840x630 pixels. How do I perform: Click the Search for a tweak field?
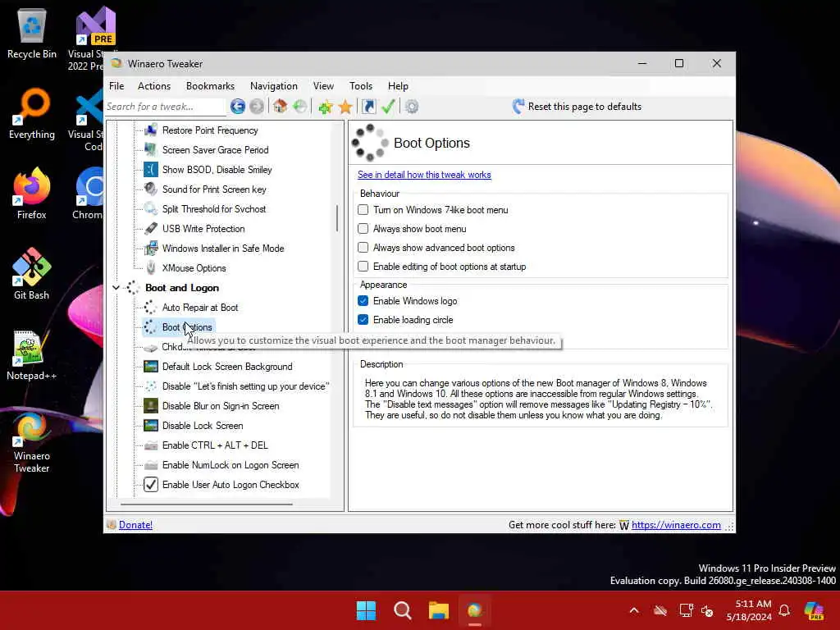click(x=165, y=107)
